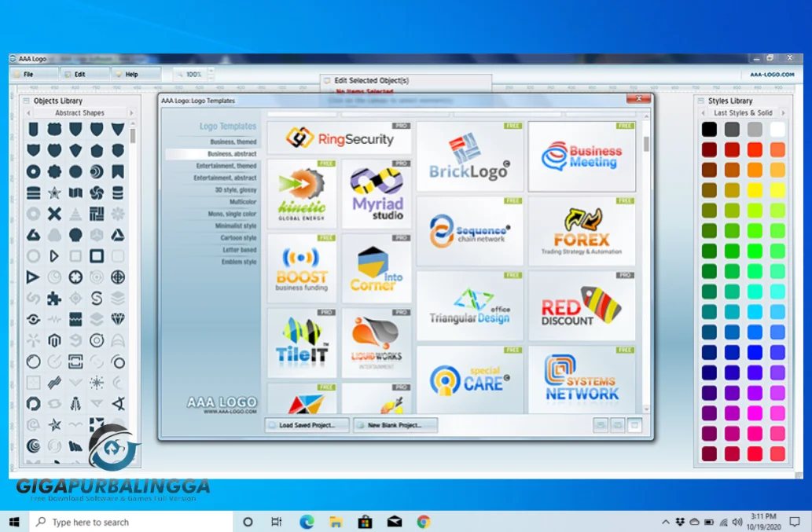The width and height of the screenshot is (812, 532).
Task: Open Microsoft Edge from the taskbar
Action: click(x=307, y=522)
